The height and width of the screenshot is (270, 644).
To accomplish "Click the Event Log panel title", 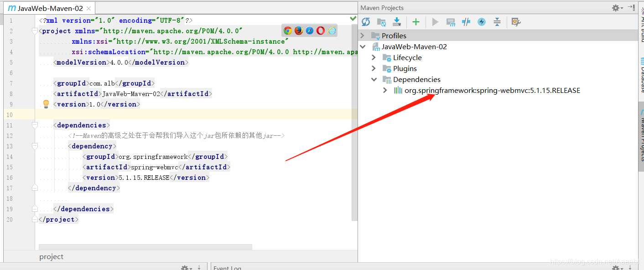I will pos(227,268).
